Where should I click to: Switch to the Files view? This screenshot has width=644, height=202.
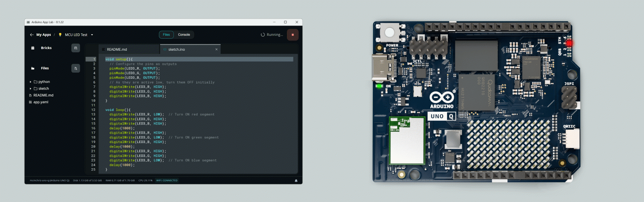coord(166,35)
